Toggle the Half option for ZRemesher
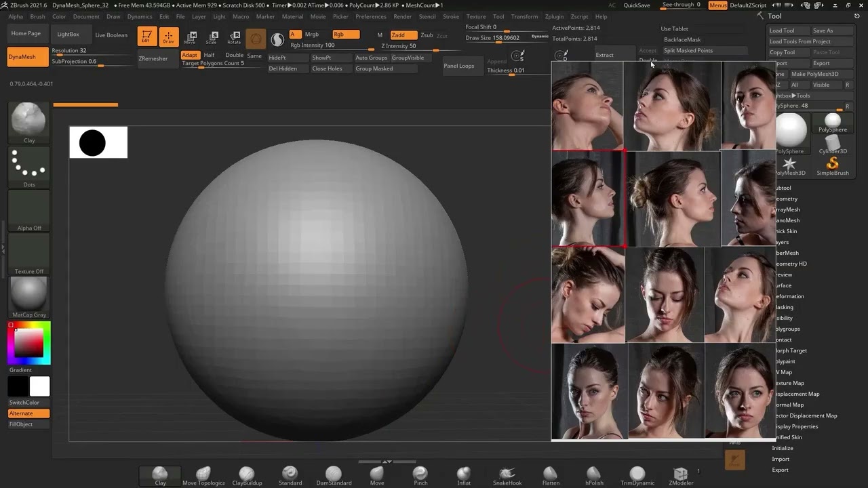868x488 pixels. pyautogui.click(x=210, y=55)
